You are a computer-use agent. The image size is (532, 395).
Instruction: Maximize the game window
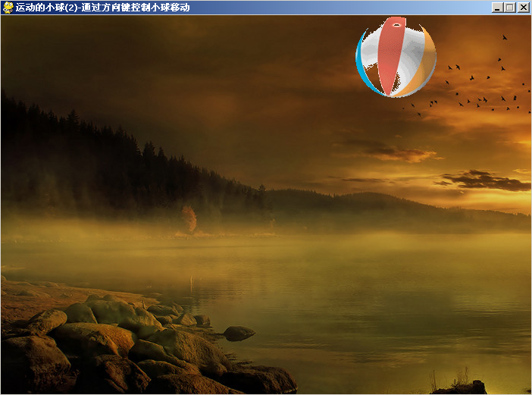[509, 8]
